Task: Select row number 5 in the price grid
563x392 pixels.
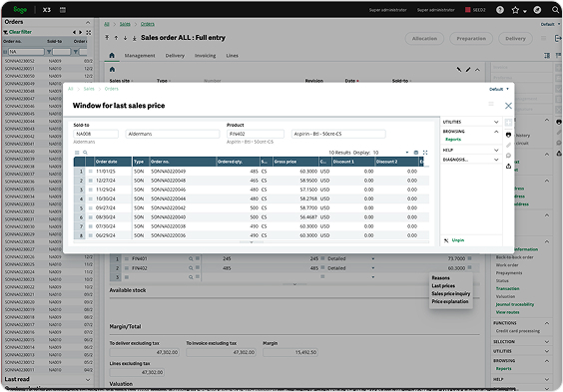Action: 81,208
